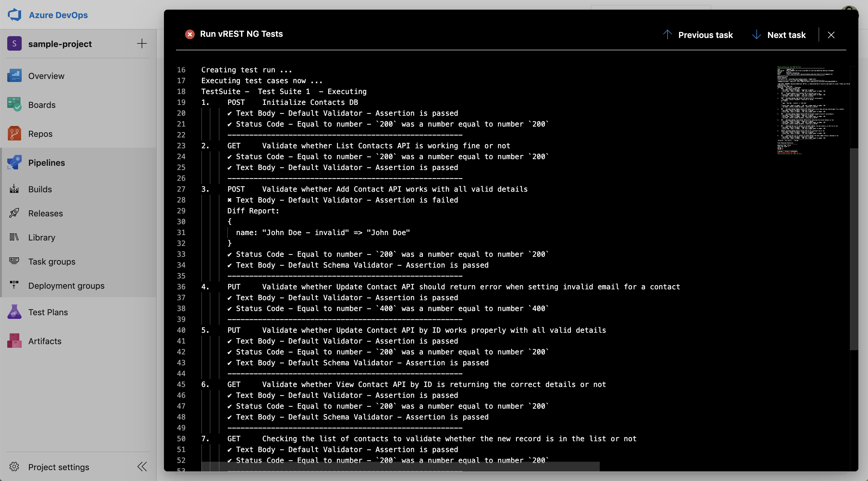This screenshot has height=481, width=868.
Task: Click the vertical scrollbar of the log
Action: point(854,249)
